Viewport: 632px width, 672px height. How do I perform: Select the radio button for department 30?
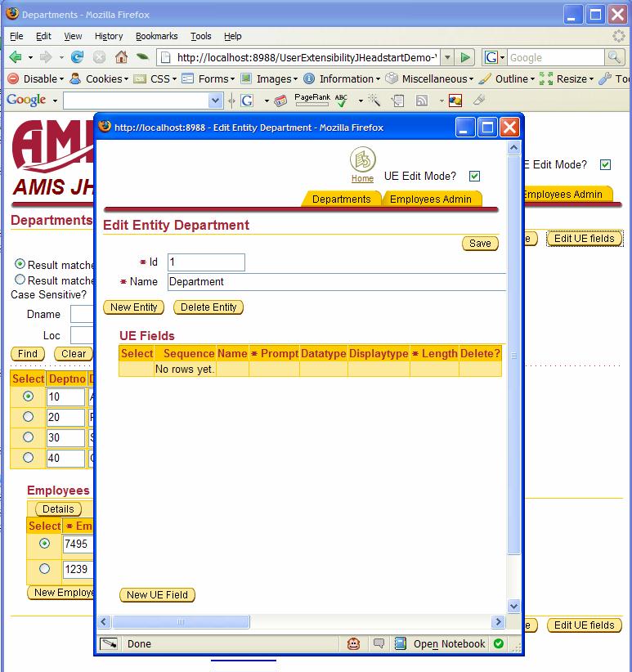(29, 437)
